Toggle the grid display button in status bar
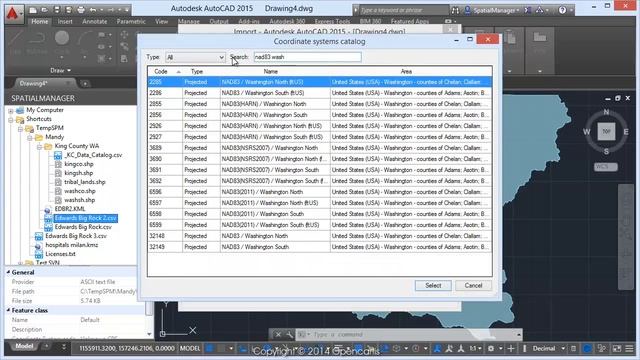640x360 pixels. (209, 349)
